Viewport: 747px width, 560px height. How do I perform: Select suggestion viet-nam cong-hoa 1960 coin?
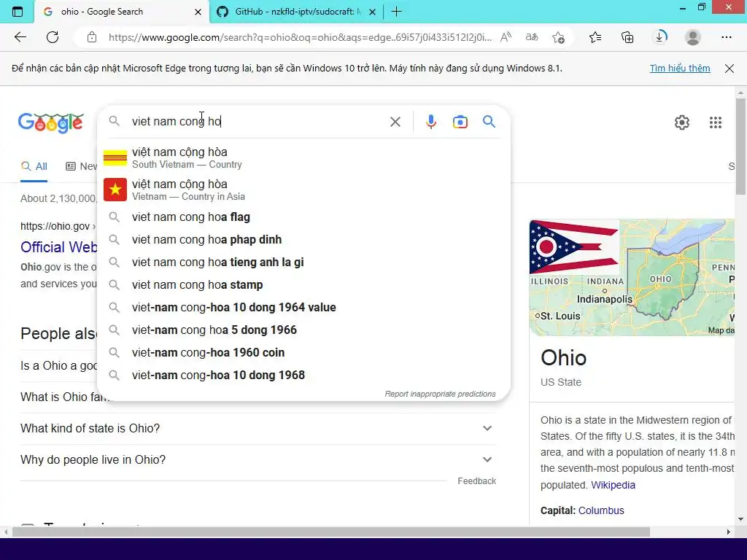(x=303, y=353)
